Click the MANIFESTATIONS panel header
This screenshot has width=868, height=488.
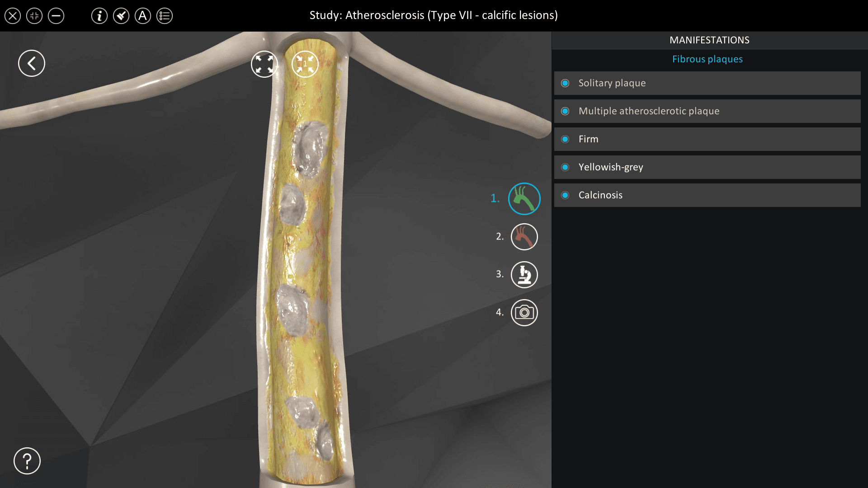[709, 40]
